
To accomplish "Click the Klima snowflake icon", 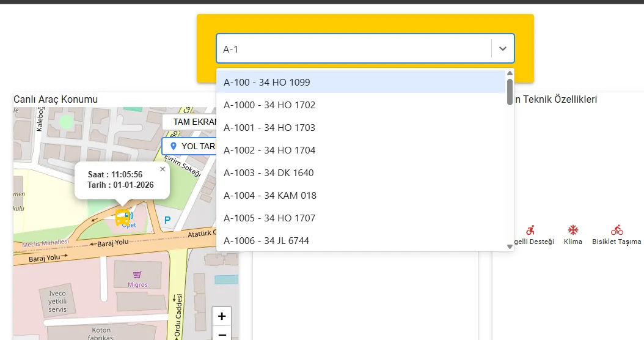I will (573, 230).
